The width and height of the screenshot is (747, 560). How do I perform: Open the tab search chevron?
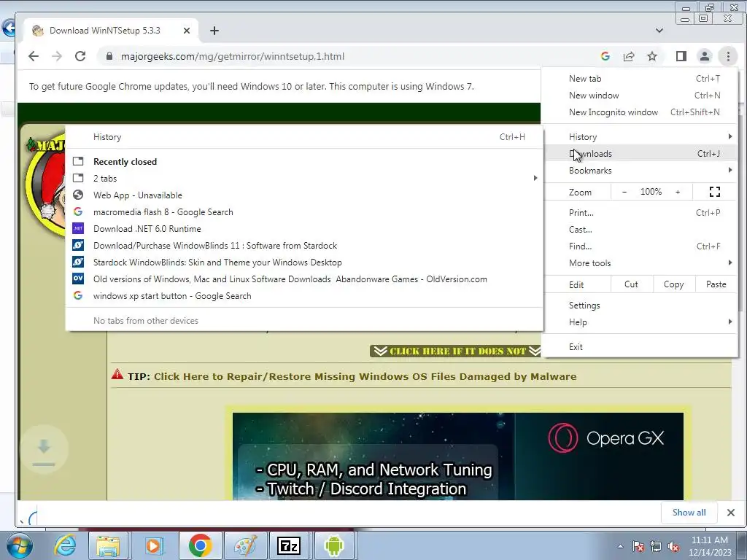pos(659,31)
